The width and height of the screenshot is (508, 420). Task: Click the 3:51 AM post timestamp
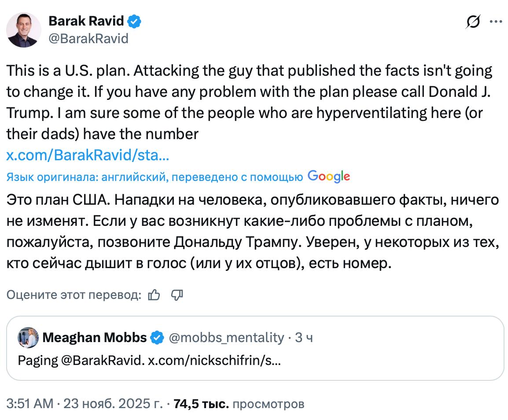point(30,403)
